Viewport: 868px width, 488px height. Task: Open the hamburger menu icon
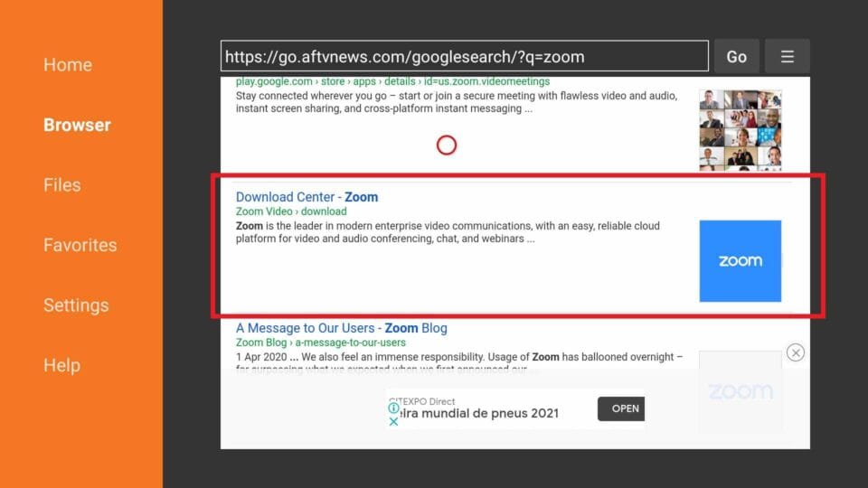click(x=788, y=56)
